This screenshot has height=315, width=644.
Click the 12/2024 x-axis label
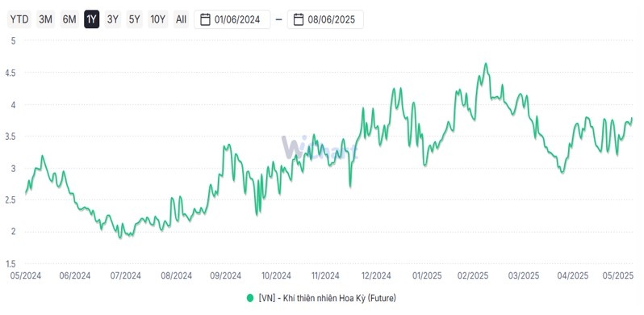tap(375, 275)
